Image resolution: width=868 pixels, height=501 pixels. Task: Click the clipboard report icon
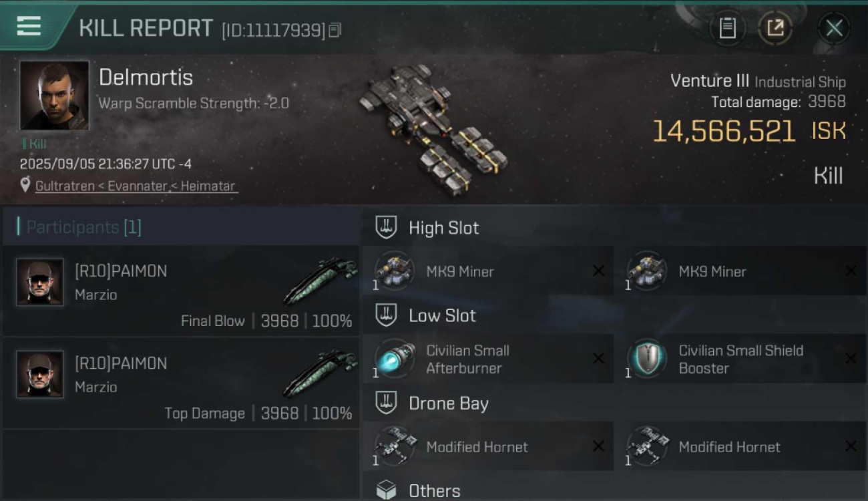coord(727,28)
